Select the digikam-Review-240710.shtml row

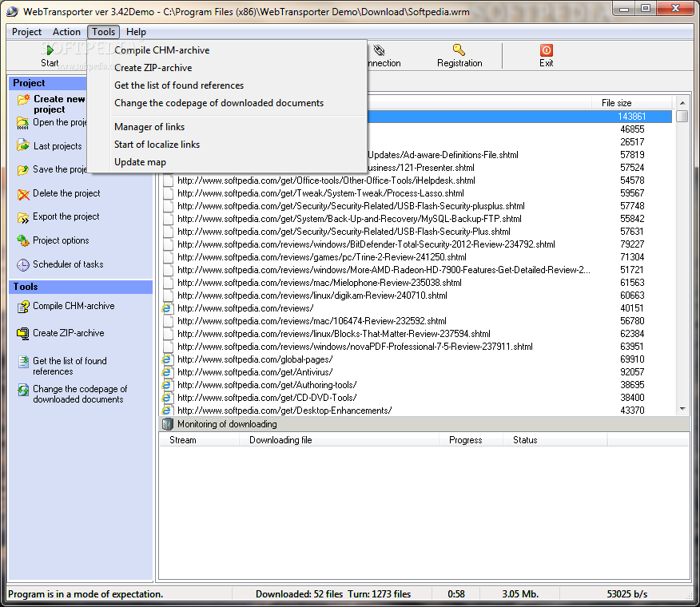(416, 296)
